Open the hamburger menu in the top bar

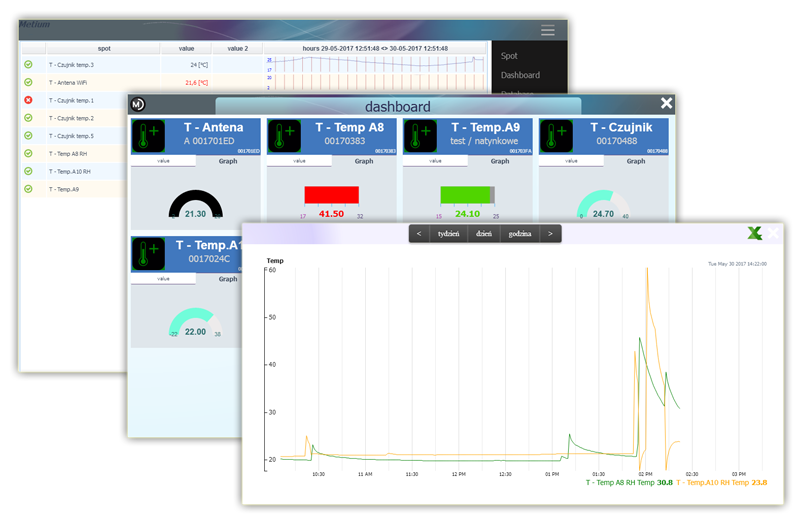point(547,30)
